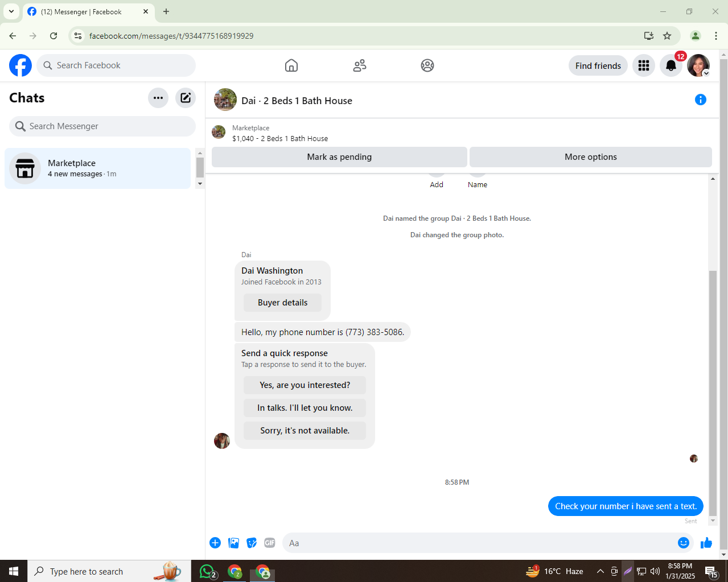Send quick response 'Sorry, it's not available.'
The width and height of the screenshot is (728, 582).
[x=305, y=431]
